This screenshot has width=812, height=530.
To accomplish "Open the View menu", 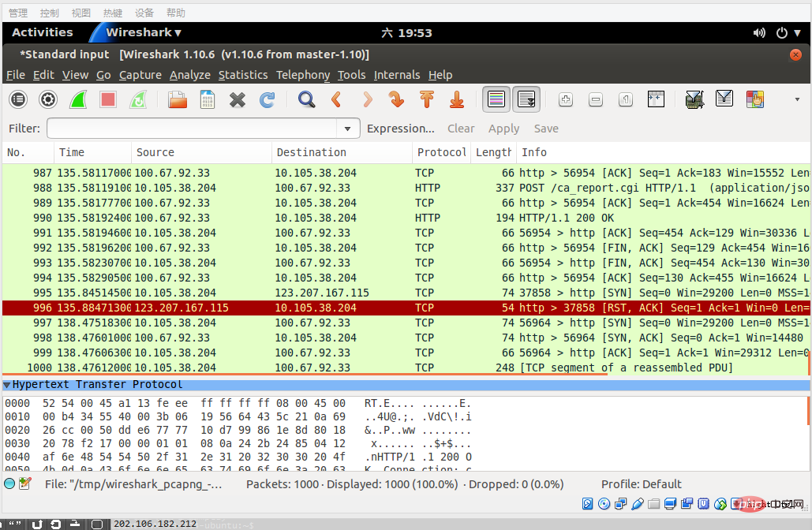I will click(x=75, y=75).
